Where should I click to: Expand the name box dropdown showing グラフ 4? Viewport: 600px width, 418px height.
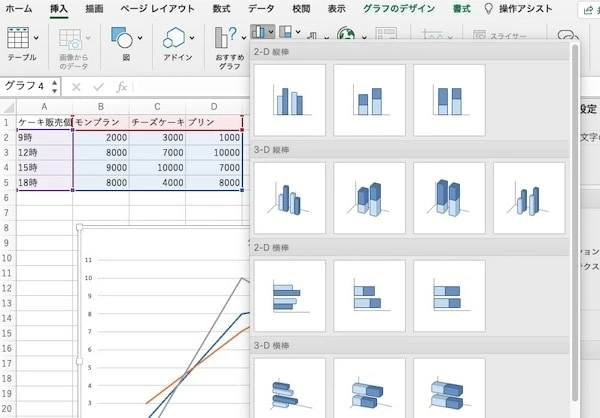[55, 87]
